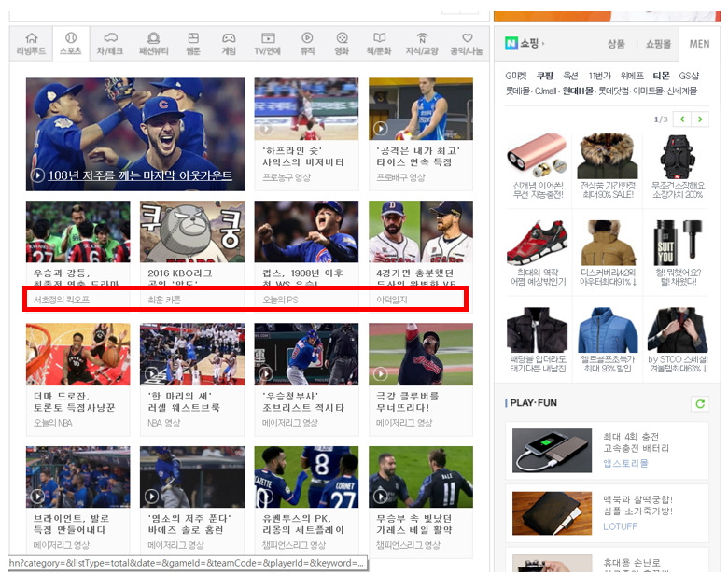
Task: Select the MEN shopping tab
Action: (x=699, y=44)
